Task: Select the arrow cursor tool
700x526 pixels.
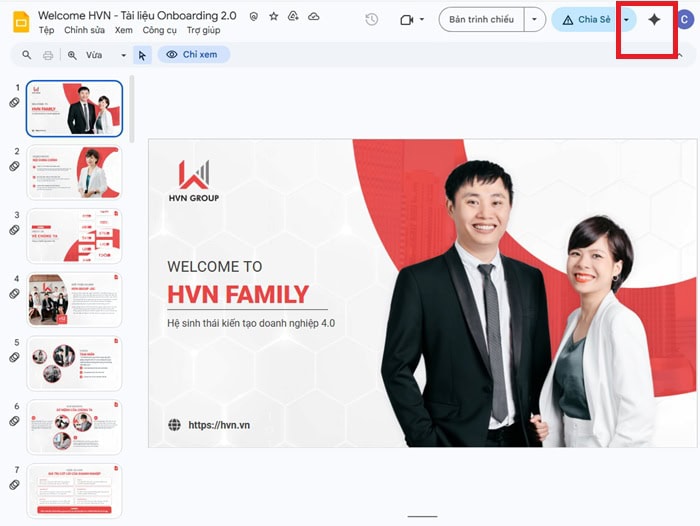Action: [142, 55]
